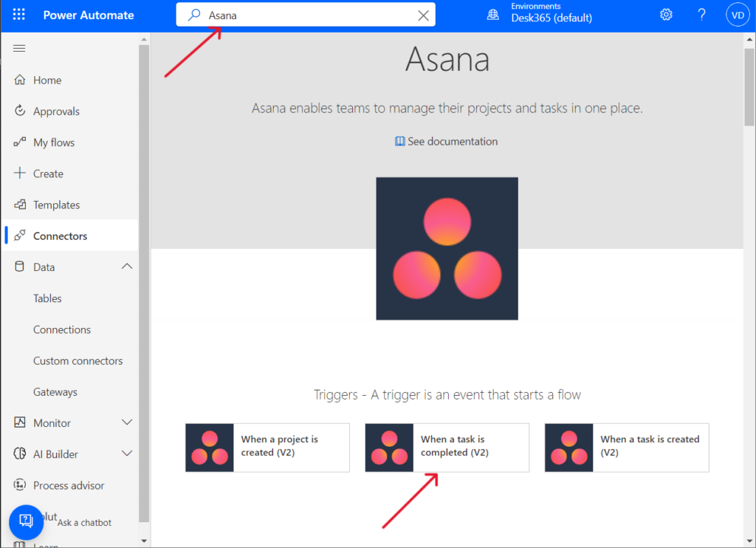Click the Monitor chart icon
This screenshot has height=548, width=756.
pos(20,422)
